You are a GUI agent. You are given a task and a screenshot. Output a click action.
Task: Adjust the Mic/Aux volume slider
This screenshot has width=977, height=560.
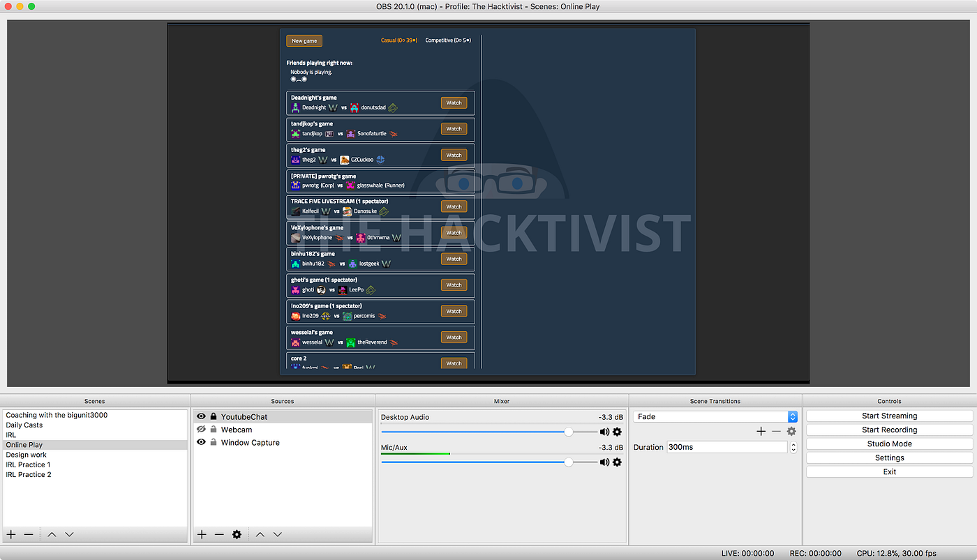pyautogui.click(x=569, y=462)
